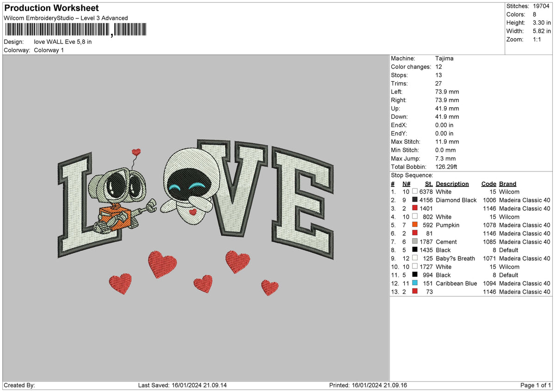Click the Trims value '27'
Image resolution: width=555 pixels, height=392 pixels.
(438, 83)
